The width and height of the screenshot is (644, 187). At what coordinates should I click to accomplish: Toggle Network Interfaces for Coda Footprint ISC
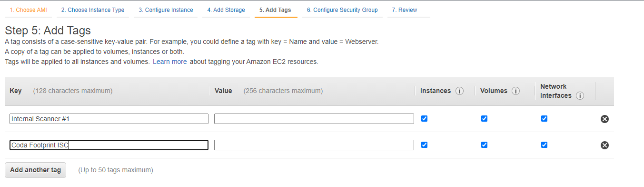coord(544,145)
